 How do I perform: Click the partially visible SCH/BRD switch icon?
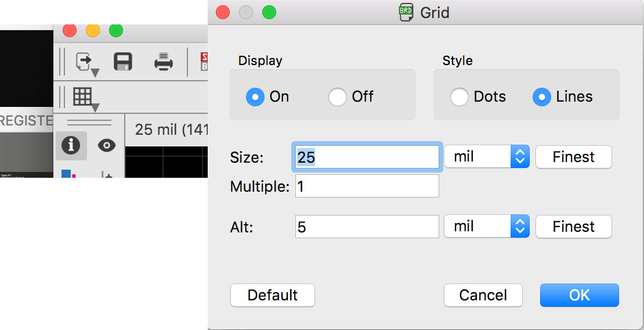point(204,62)
